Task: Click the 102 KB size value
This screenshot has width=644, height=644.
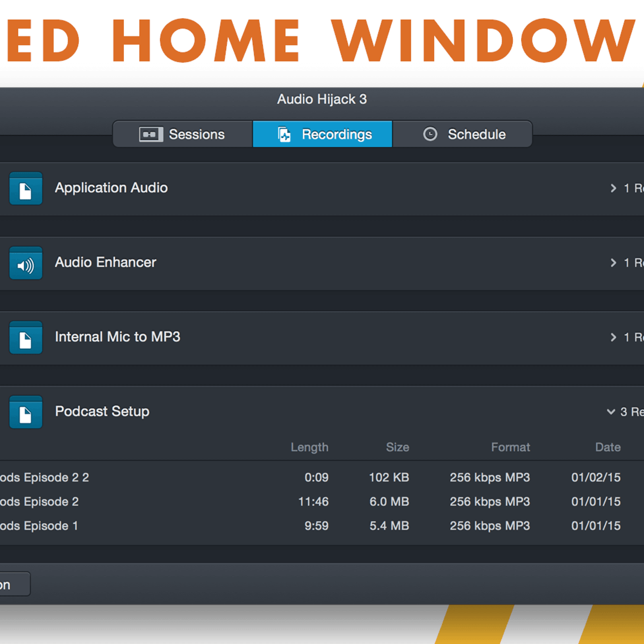Action: [389, 477]
